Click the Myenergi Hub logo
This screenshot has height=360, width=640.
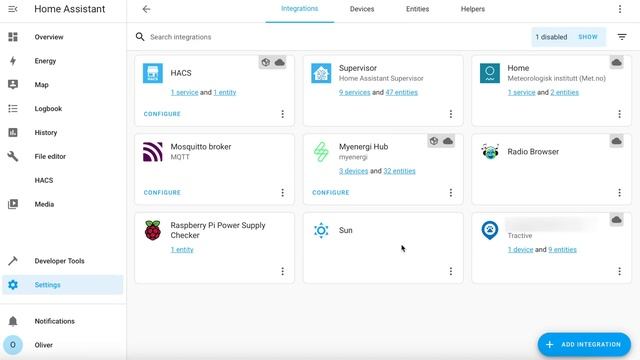(321, 152)
